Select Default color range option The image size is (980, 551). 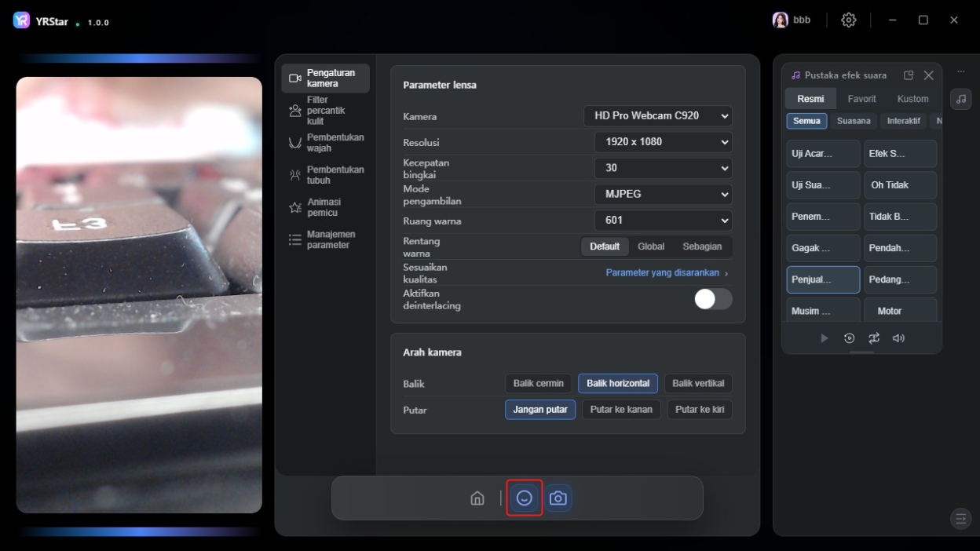click(x=605, y=246)
